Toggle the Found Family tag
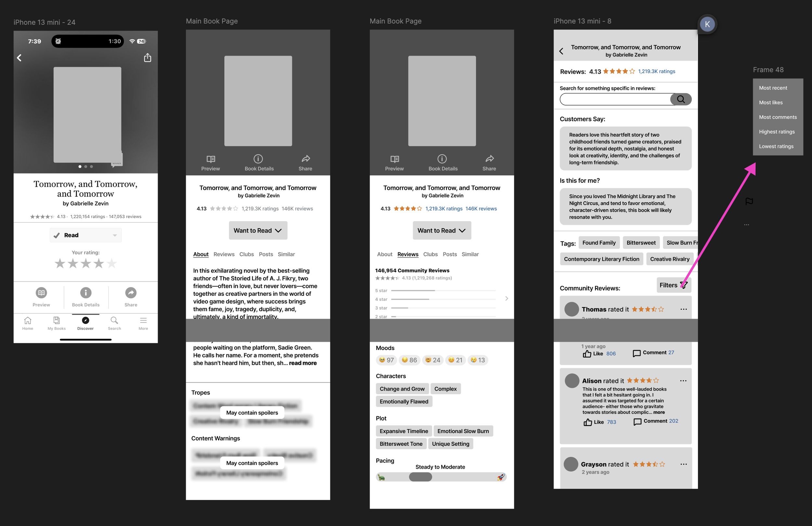Viewport: 812px width, 526px height. 599,243
